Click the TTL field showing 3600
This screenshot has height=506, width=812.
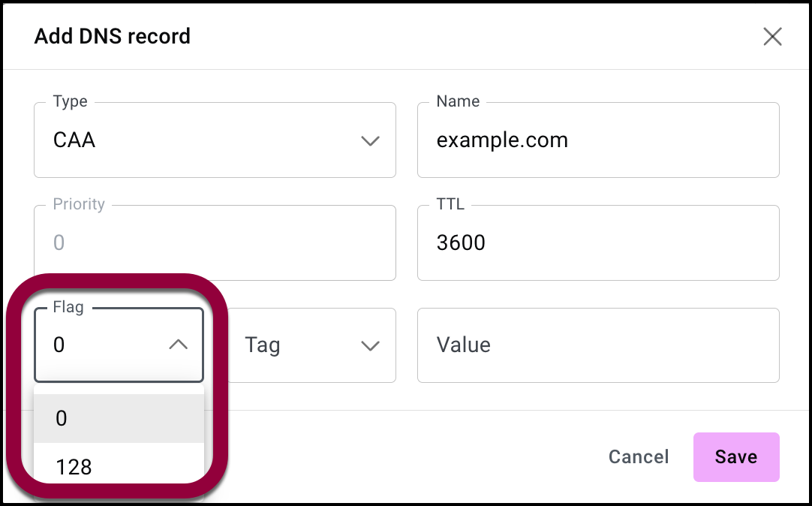pyautogui.click(x=597, y=243)
